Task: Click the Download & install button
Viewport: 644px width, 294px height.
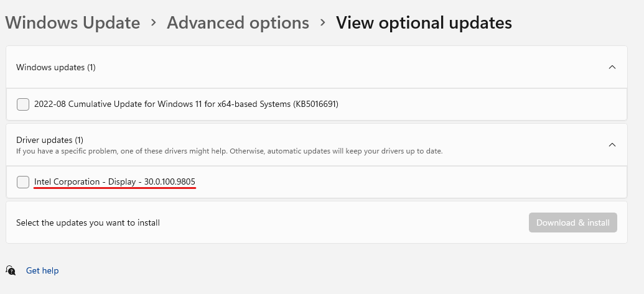Action: (x=573, y=223)
